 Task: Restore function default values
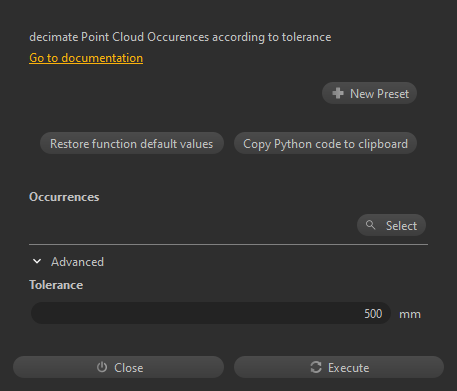(132, 143)
